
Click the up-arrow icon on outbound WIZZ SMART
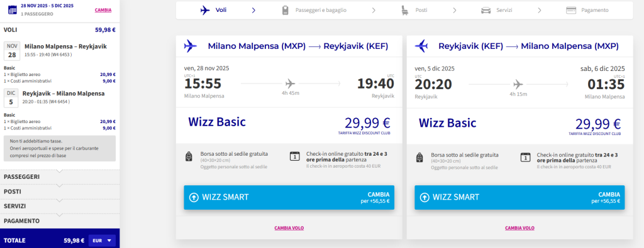click(194, 197)
